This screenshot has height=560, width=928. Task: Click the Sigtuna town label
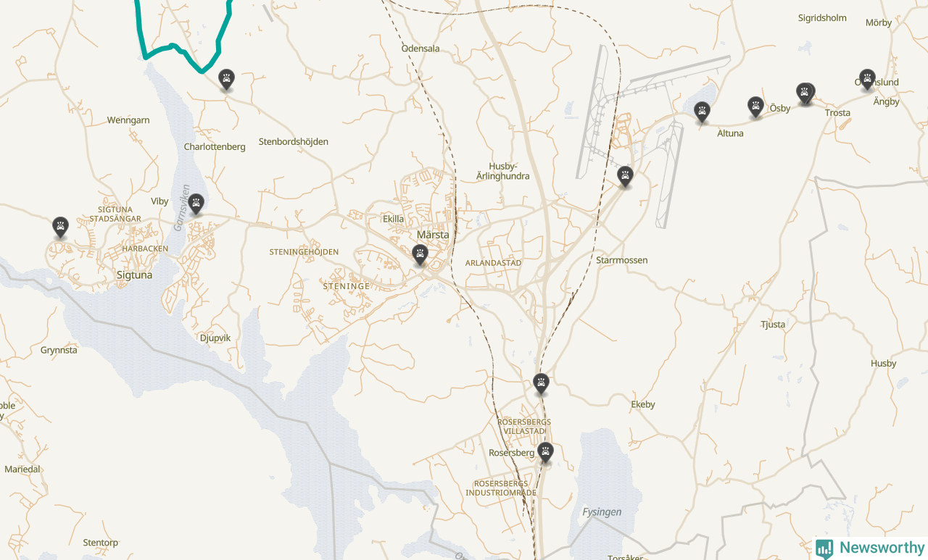coord(135,275)
